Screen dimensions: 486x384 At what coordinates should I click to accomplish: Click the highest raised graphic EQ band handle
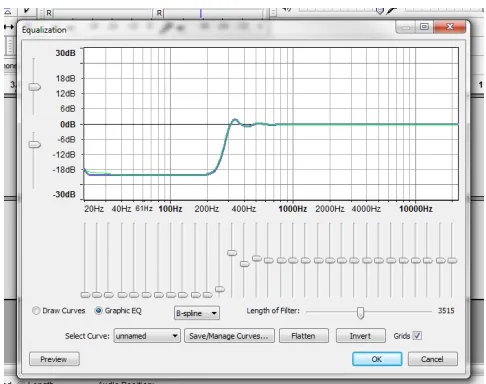[x=232, y=253]
